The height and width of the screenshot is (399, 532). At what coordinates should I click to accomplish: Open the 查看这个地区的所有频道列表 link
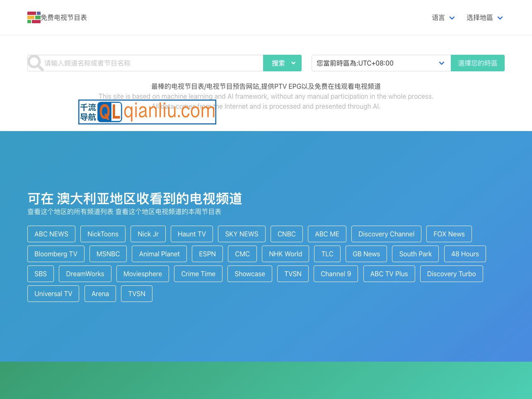tap(70, 212)
